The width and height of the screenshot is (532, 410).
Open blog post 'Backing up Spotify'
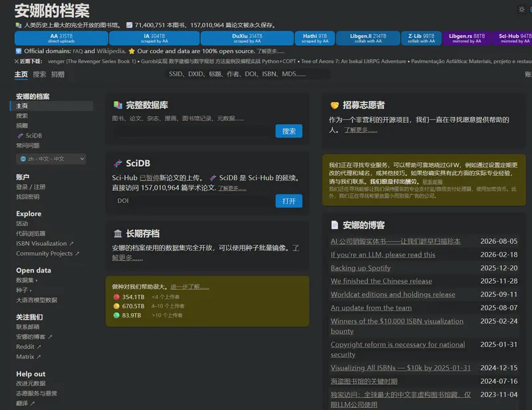pyautogui.click(x=360, y=268)
